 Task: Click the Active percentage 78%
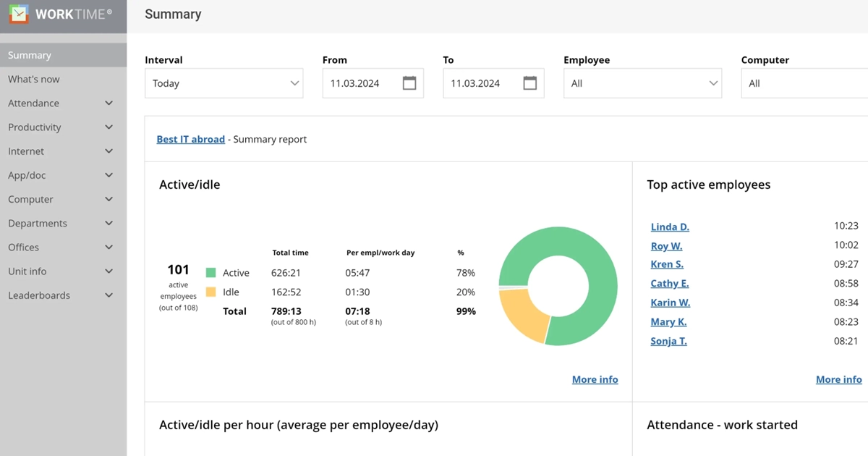(x=466, y=273)
